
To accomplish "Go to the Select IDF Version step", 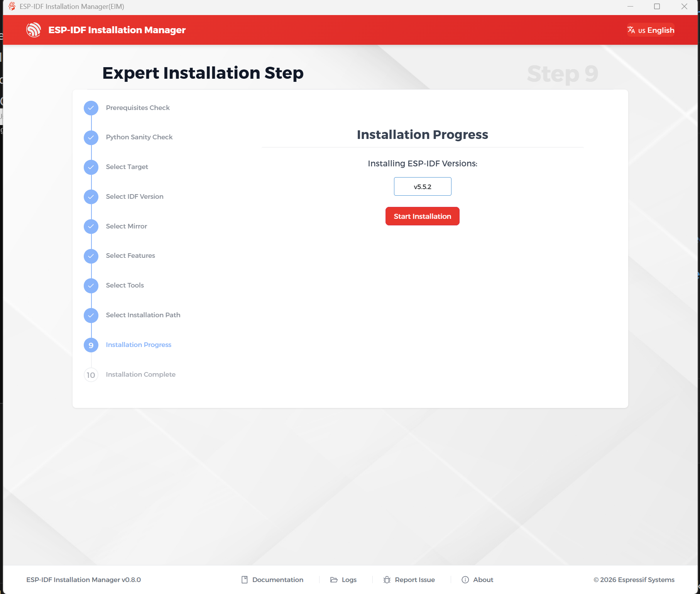I will click(135, 196).
